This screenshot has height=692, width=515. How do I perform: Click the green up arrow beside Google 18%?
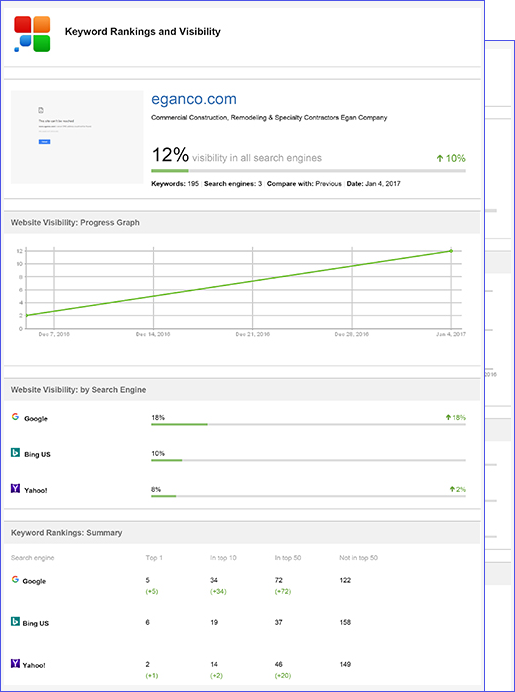448,417
